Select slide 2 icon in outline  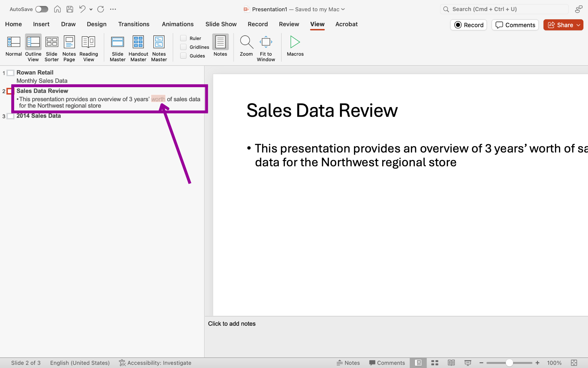[x=10, y=91]
